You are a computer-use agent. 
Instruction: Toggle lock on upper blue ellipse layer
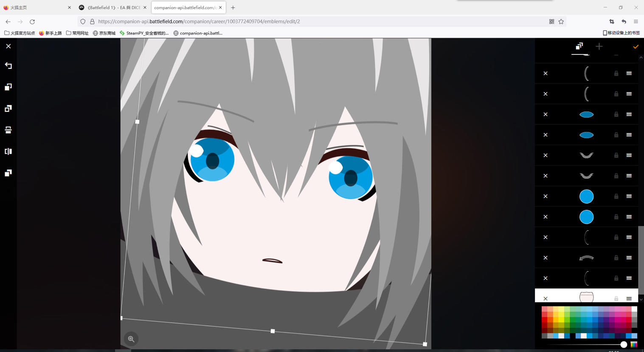[x=616, y=114]
